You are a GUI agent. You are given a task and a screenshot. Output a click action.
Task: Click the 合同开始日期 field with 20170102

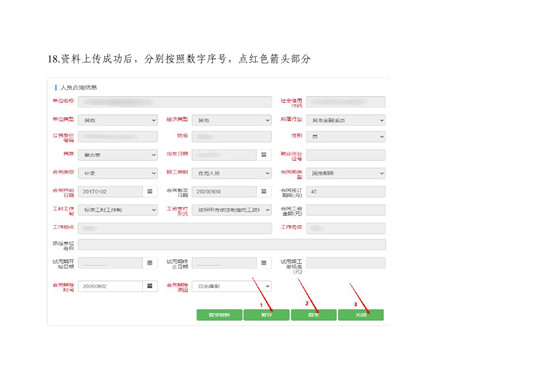[110, 192]
